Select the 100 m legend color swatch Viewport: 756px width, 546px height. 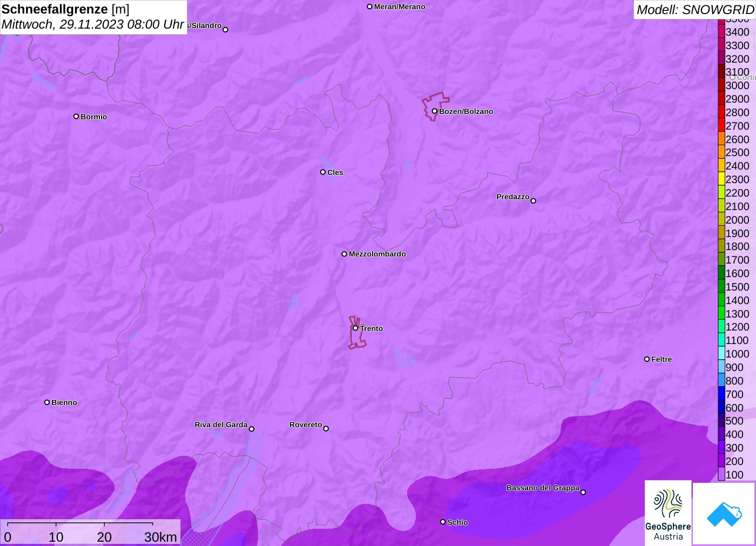click(721, 474)
